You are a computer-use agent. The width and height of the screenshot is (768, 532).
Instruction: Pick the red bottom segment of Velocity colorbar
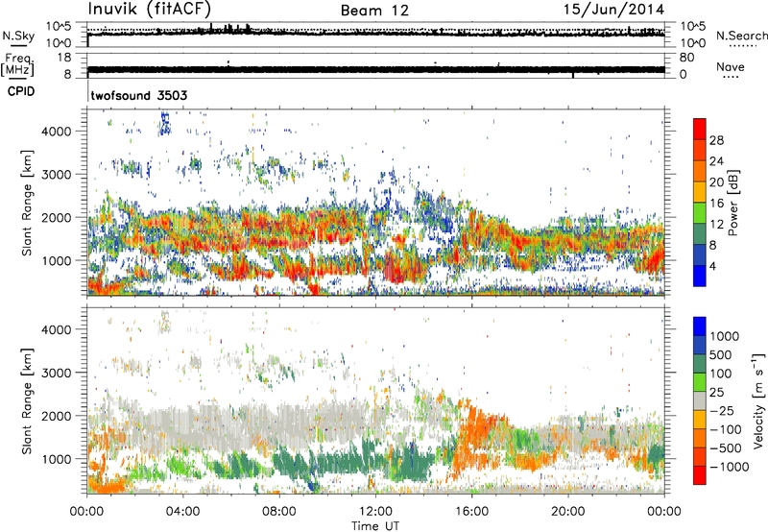[x=700, y=475]
